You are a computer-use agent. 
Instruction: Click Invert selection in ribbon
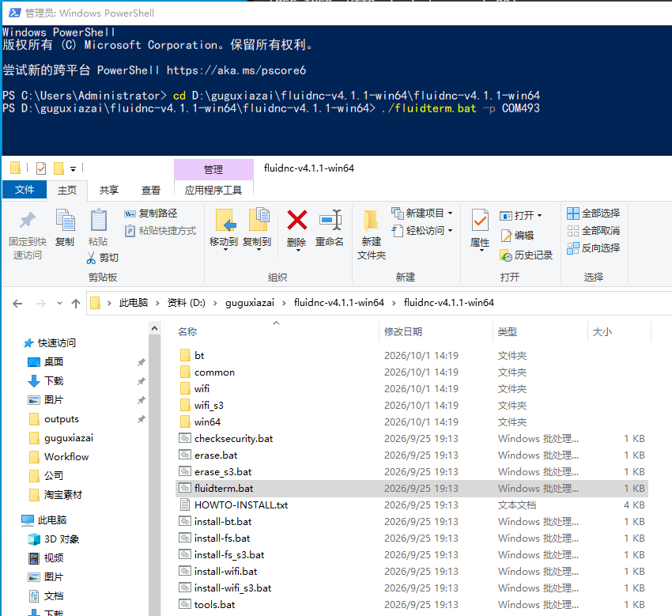click(594, 248)
